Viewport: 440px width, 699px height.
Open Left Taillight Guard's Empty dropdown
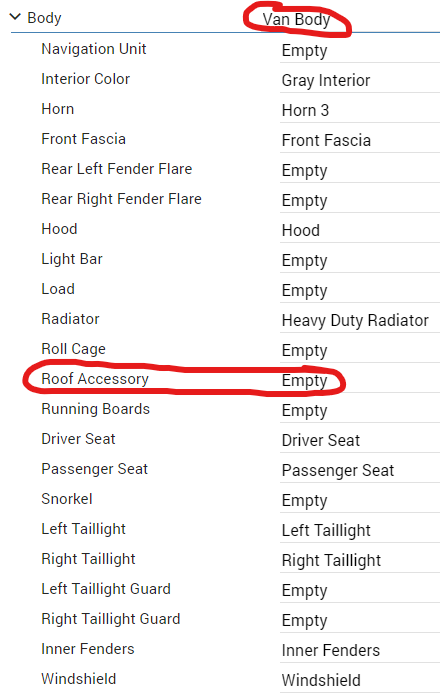coord(360,590)
